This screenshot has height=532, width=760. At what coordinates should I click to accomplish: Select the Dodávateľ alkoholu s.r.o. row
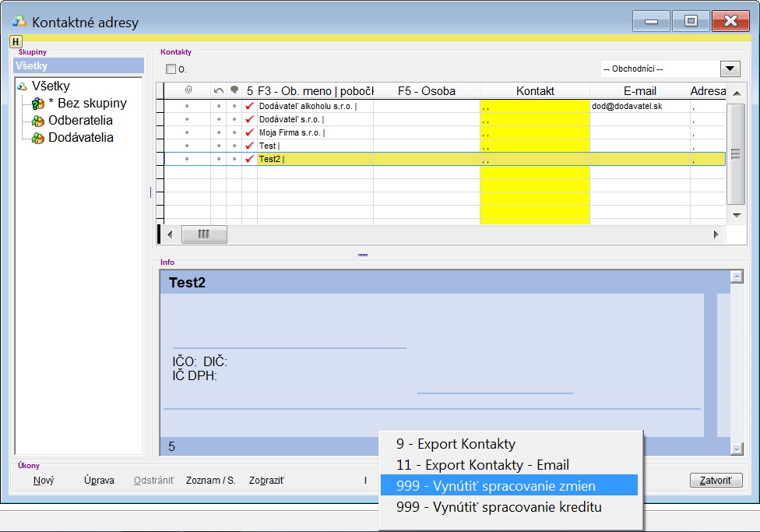coord(315,106)
